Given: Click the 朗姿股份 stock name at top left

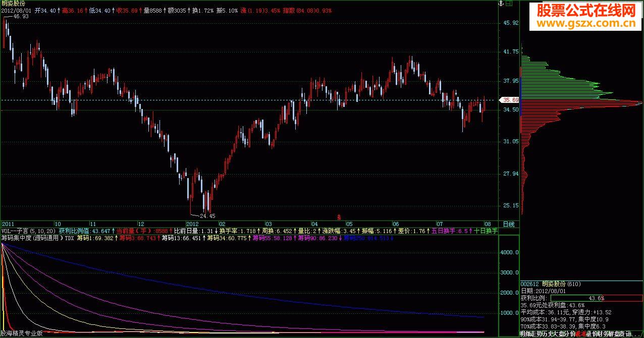Looking at the screenshot, I should [13, 4].
